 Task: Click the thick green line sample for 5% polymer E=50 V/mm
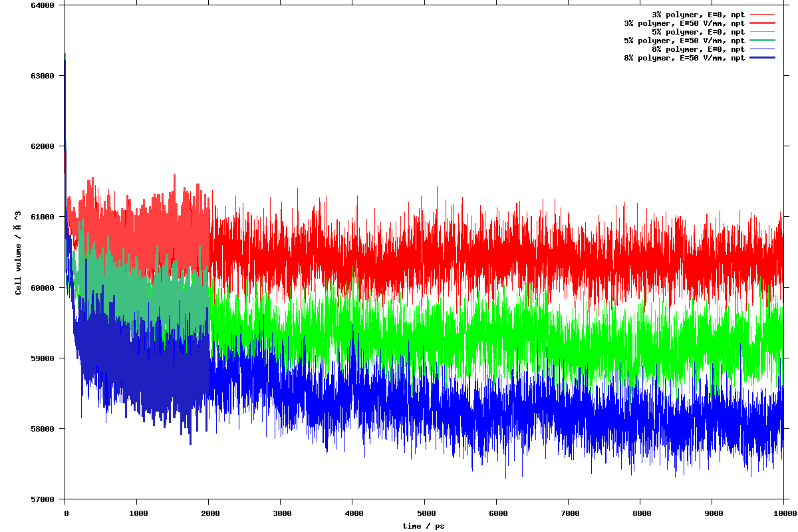pos(762,41)
